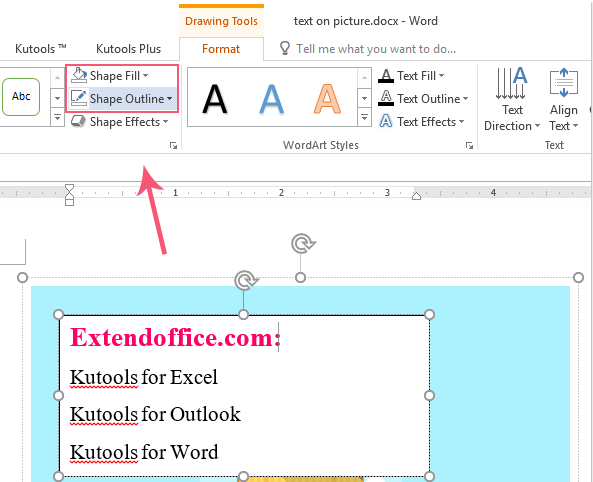This screenshot has height=482, width=593.
Task: Click the Align Text icon
Action: pyautogui.click(x=564, y=82)
